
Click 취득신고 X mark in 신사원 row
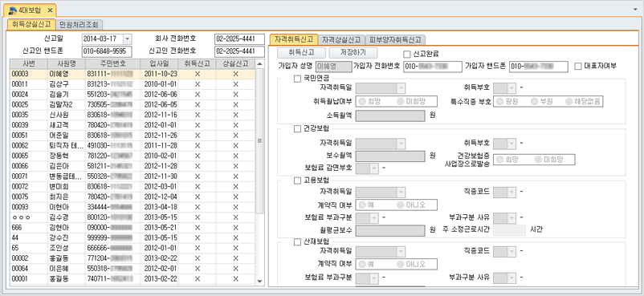[x=198, y=115]
